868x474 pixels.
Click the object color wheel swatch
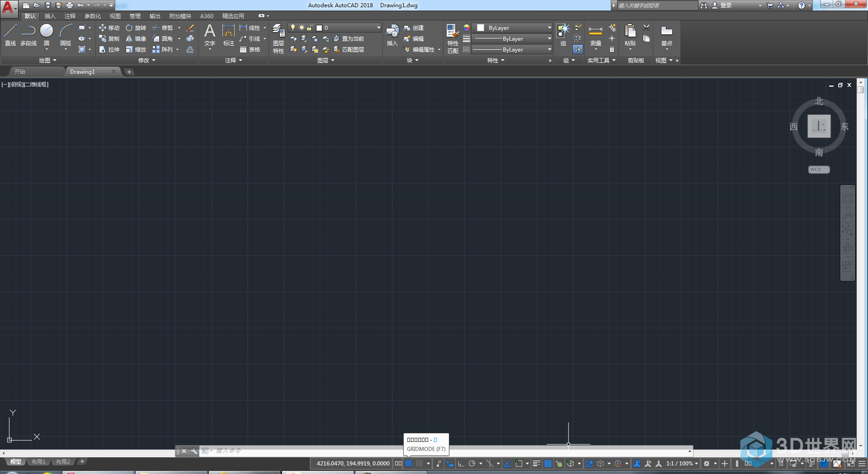pyautogui.click(x=466, y=28)
